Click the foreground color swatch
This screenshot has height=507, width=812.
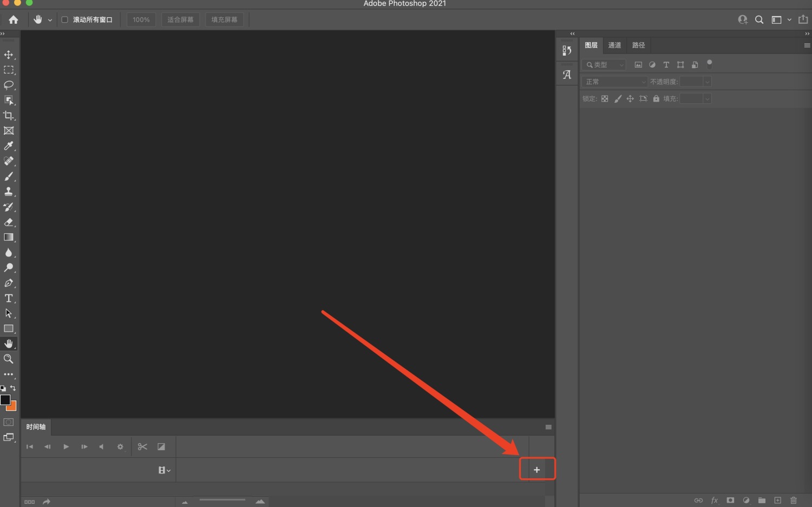point(5,399)
